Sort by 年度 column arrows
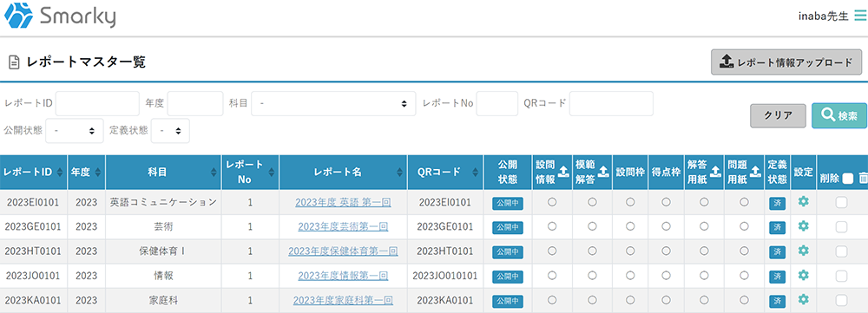 pyautogui.click(x=98, y=172)
